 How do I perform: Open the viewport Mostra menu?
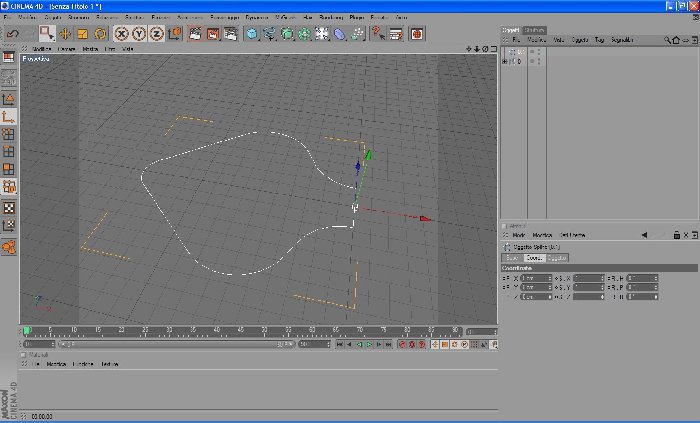coord(90,49)
